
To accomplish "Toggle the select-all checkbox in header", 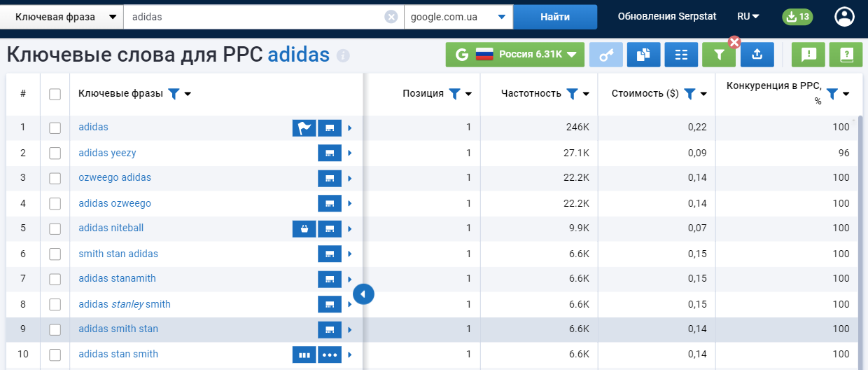I will [55, 94].
